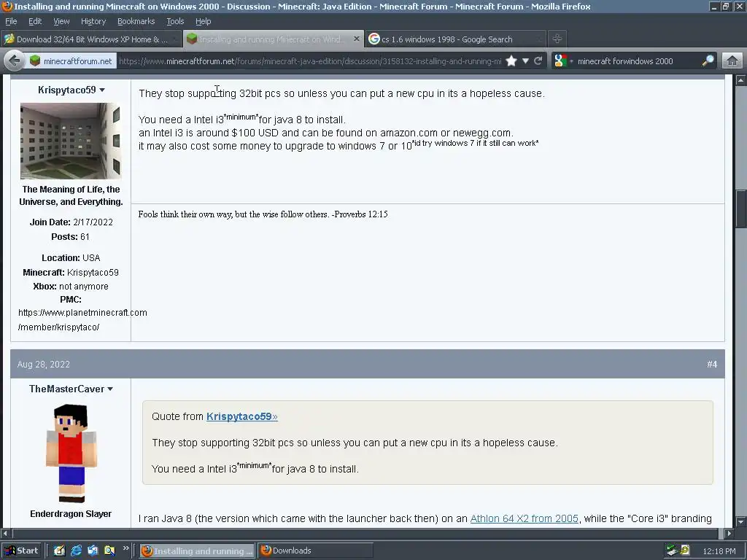747x560 pixels.
Task: Open a new tab with plus button
Action: (557, 39)
